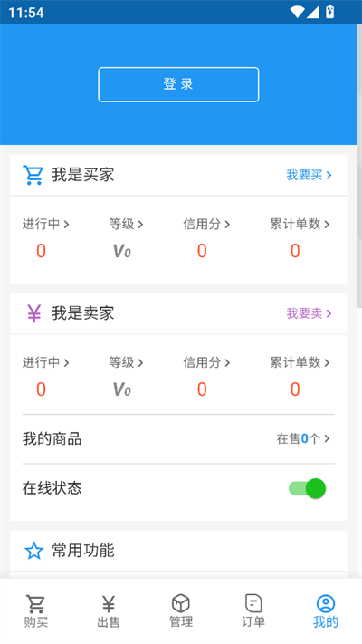
Task: Open the 出售 tab yen icon
Action: [109, 604]
